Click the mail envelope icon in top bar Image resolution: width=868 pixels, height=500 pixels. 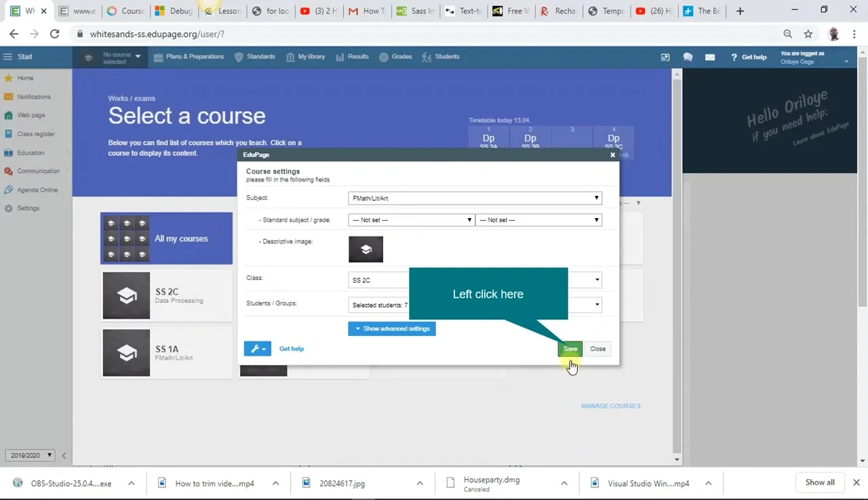pos(710,58)
